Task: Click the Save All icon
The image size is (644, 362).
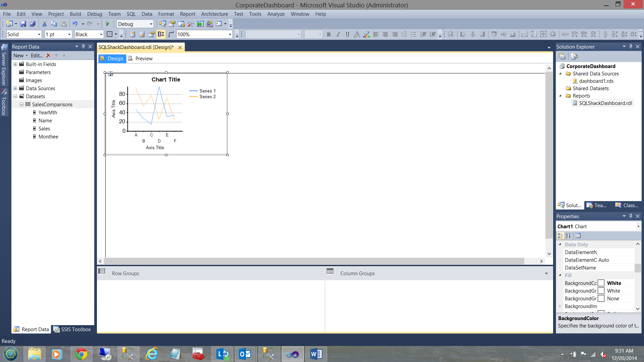Action: (x=33, y=24)
